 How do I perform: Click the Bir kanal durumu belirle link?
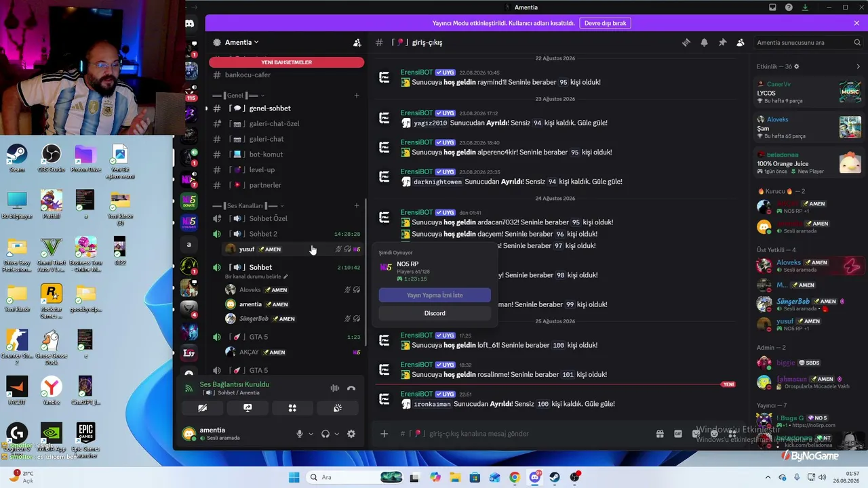pyautogui.click(x=256, y=277)
